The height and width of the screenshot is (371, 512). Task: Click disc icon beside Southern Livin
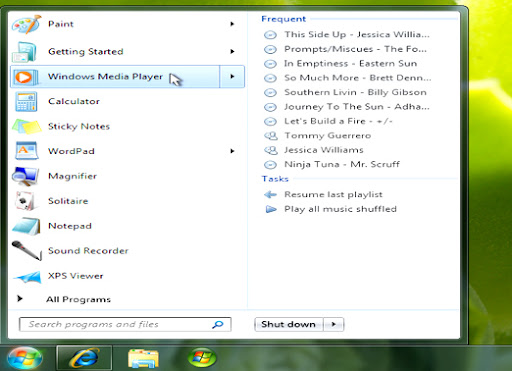click(x=270, y=92)
